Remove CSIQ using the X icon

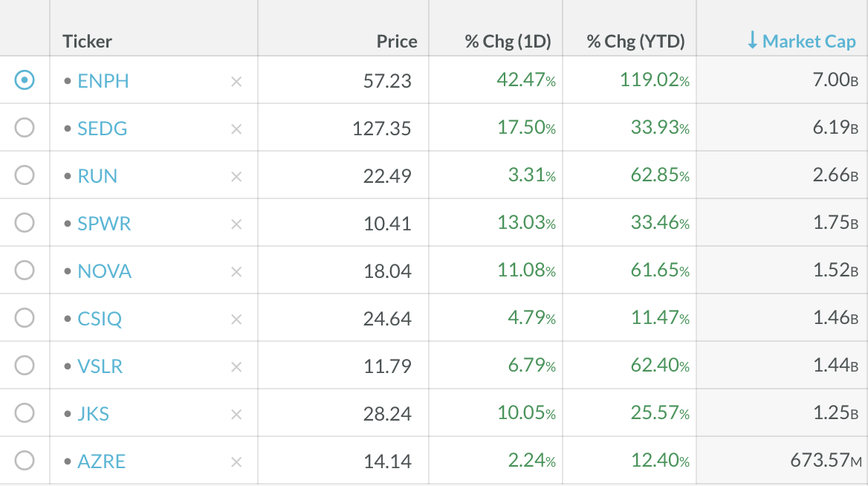tap(236, 320)
